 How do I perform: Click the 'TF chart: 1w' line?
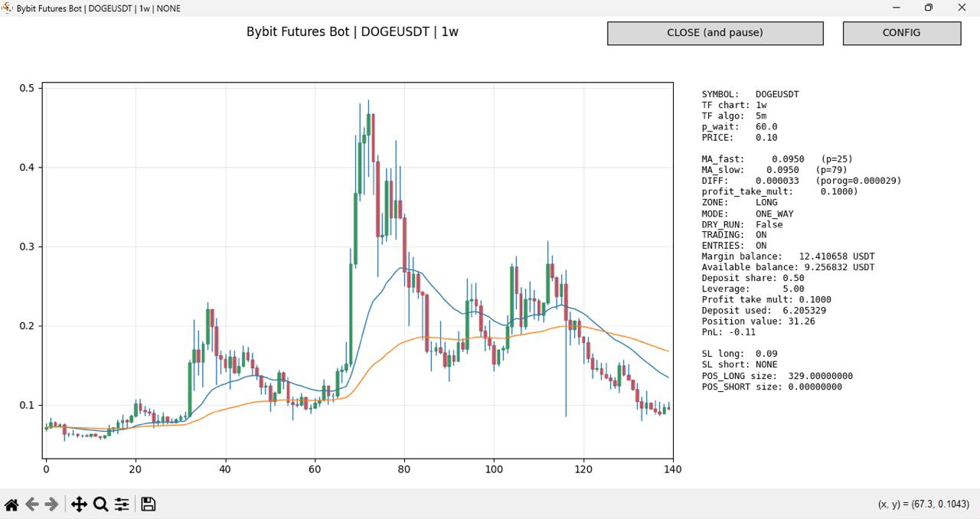(x=734, y=105)
